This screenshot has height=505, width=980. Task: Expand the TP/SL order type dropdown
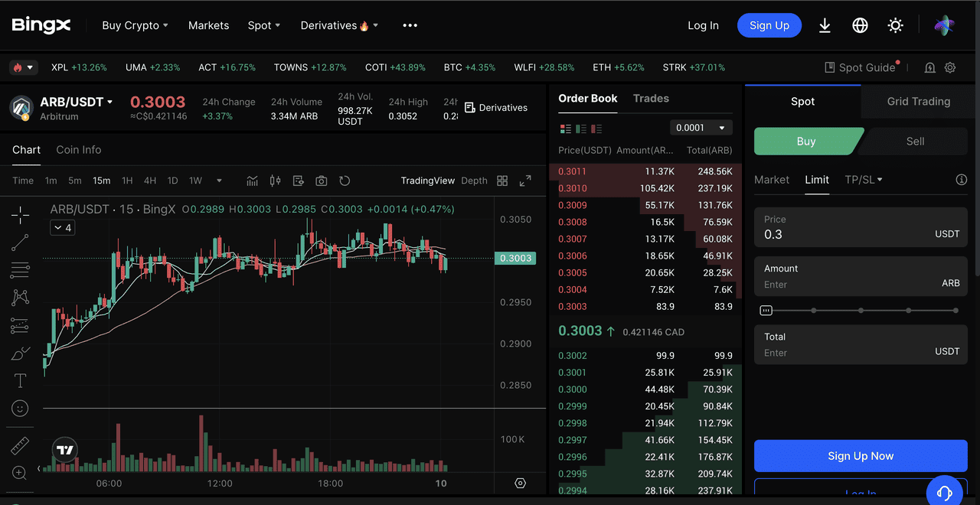click(864, 180)
